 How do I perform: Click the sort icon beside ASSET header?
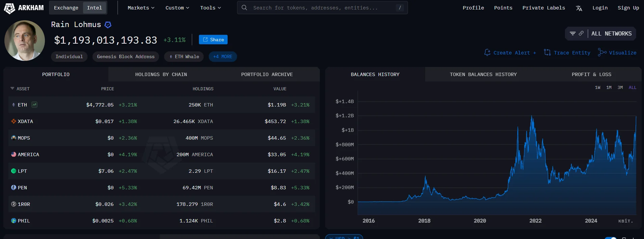12,89
